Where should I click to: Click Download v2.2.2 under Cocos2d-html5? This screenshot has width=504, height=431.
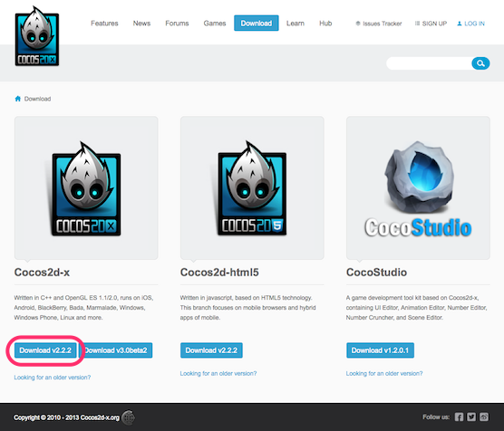211,350
